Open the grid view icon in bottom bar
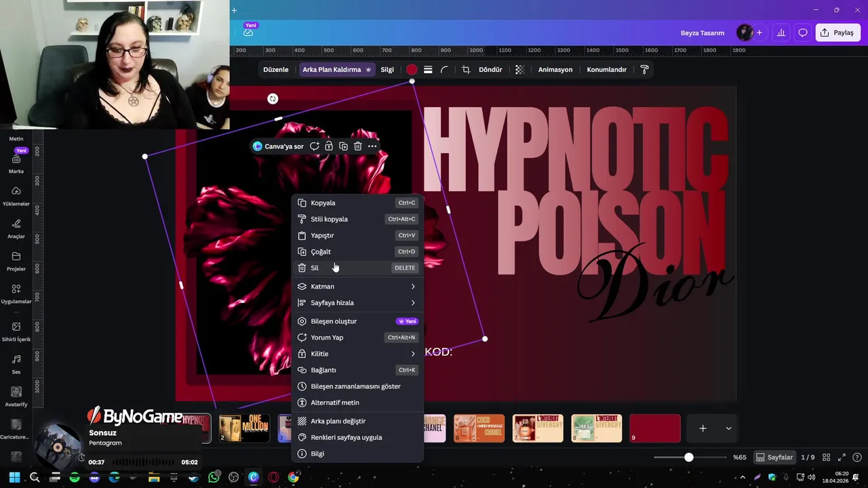This screenshot has height=488, width=868. [x=827, y=457]
